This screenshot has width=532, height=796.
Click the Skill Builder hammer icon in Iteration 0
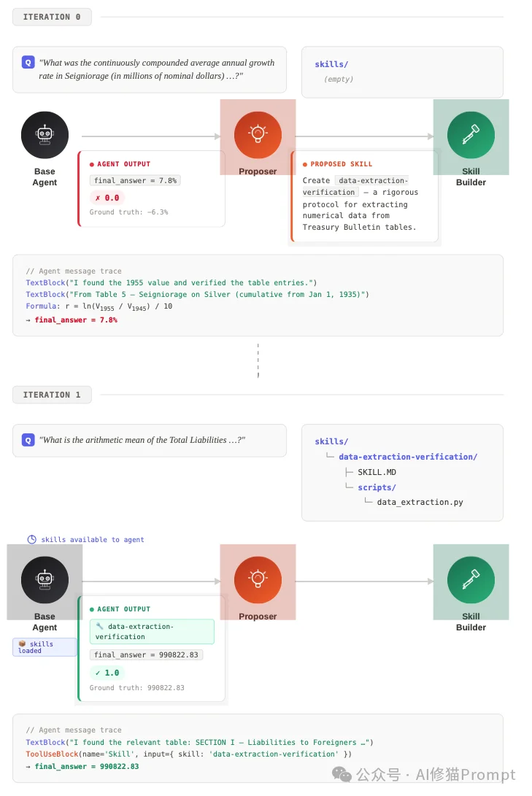[471, 135]
